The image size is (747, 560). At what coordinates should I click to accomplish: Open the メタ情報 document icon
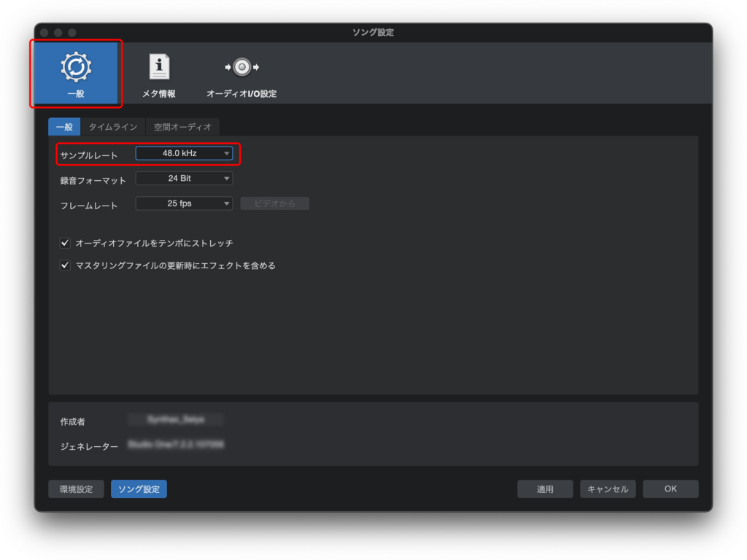coord(159,67)
